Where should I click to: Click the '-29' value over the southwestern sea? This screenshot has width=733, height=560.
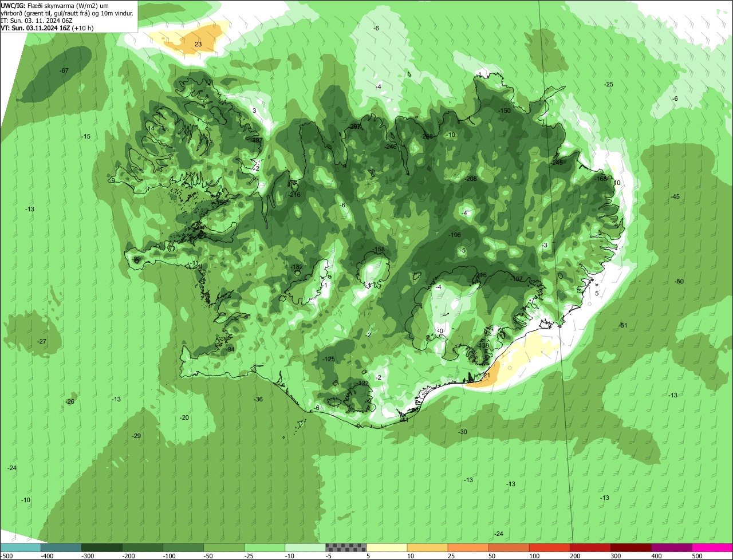pyautogui.click(x=136, y=436)
